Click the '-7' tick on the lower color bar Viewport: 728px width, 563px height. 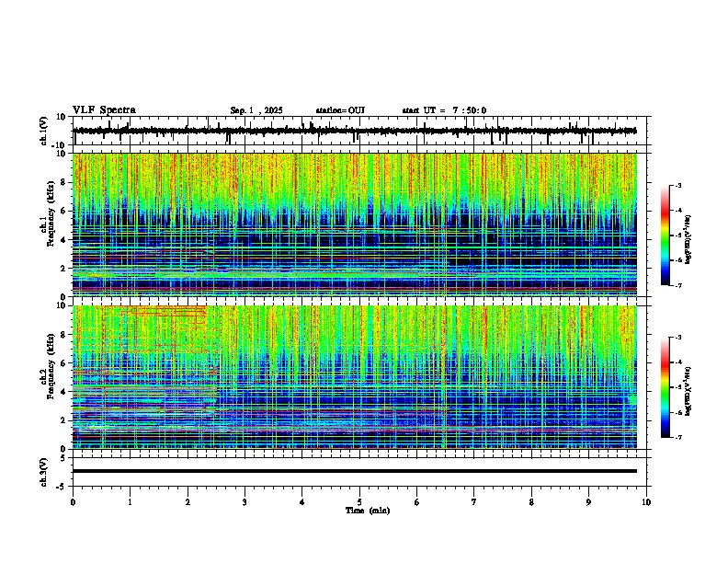(678, 437)
